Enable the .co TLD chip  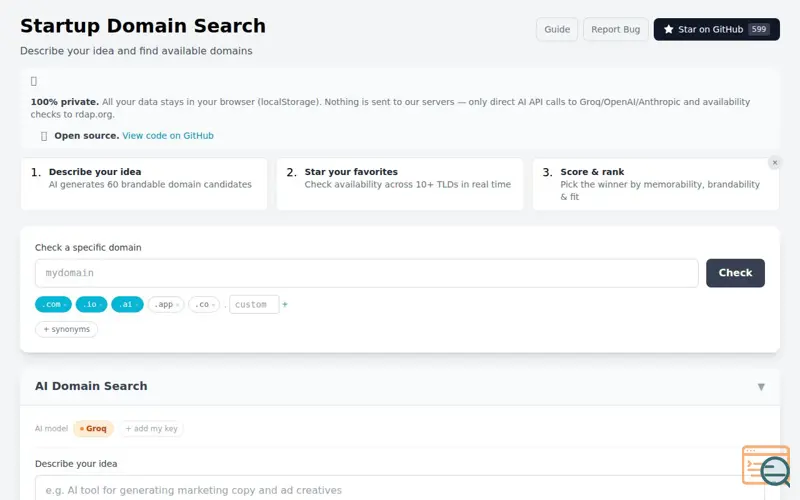pyautogui.click(x=204, y=305)
